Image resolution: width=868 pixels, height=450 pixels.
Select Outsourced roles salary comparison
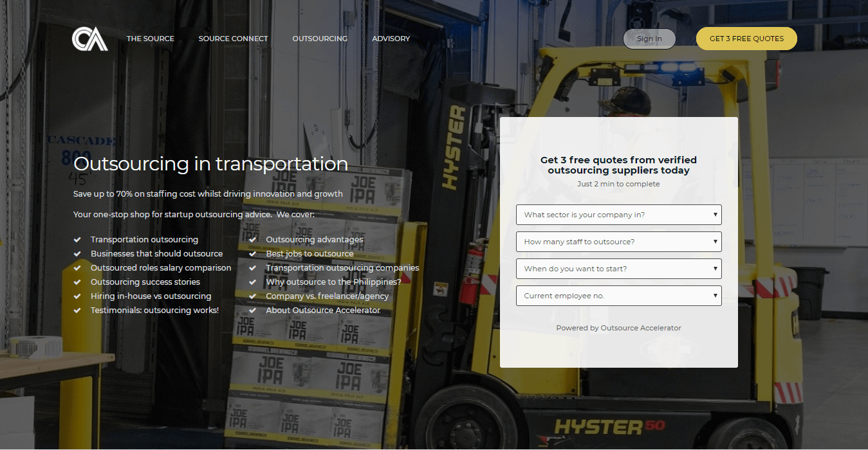(161, 267)
